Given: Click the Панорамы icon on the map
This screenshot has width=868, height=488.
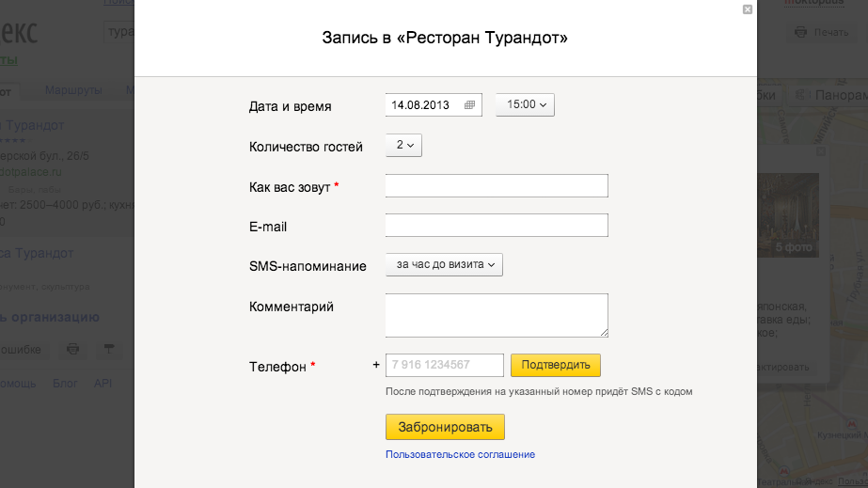Looking at the screenshot, I should coord(800,95).
